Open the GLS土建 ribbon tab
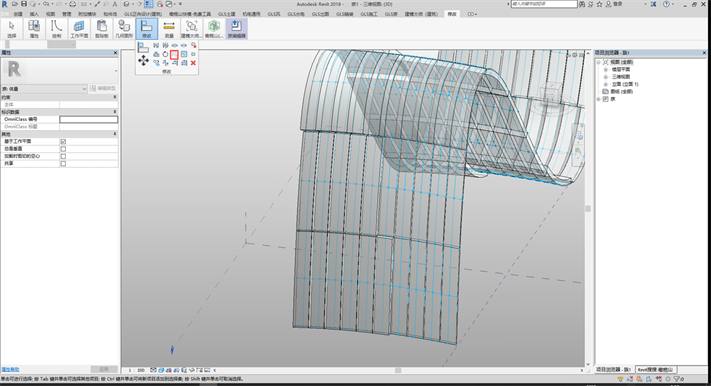 click(x=227, y=14)
